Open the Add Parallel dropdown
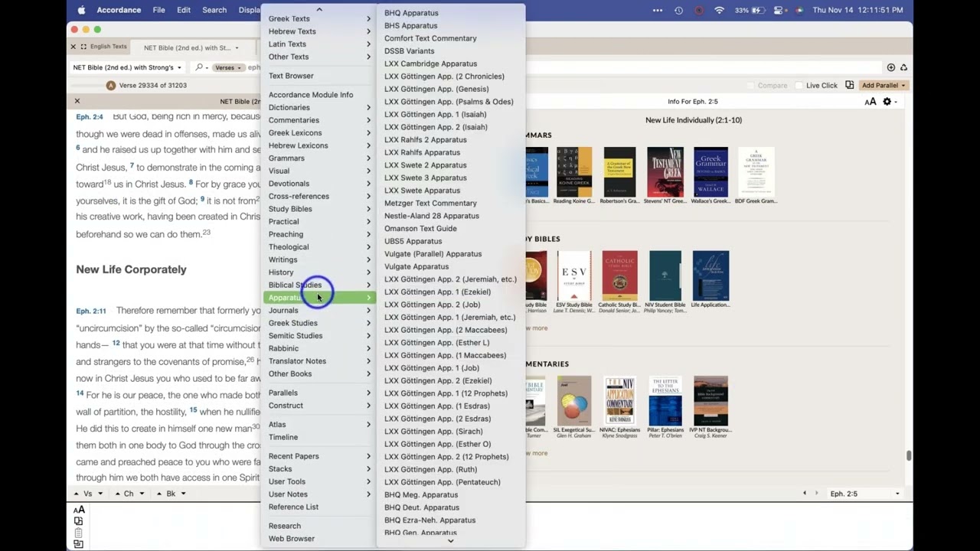The width and height of the screenshot is (980, 551). click(884, 86)
